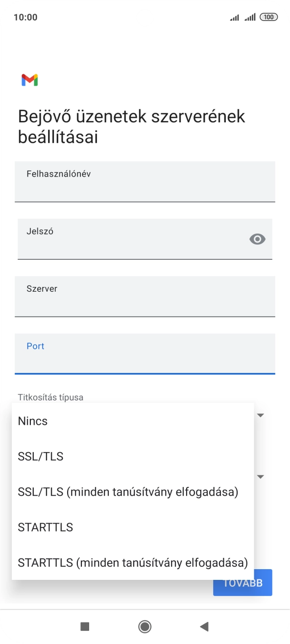Image resolution: width=290 pixels, height=644 pixels.
Task: Open the Titkosítás típusa dropdown arrow
Action: point(261,414)
